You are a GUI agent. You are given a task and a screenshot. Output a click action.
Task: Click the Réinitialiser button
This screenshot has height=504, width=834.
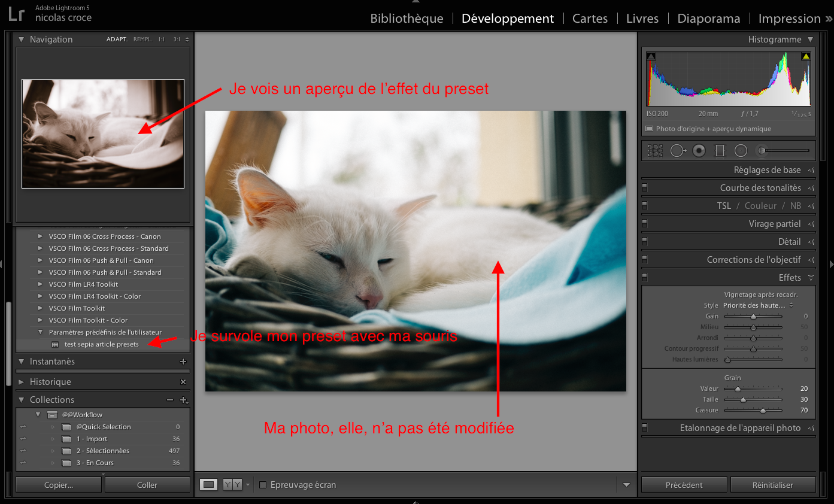772,485
